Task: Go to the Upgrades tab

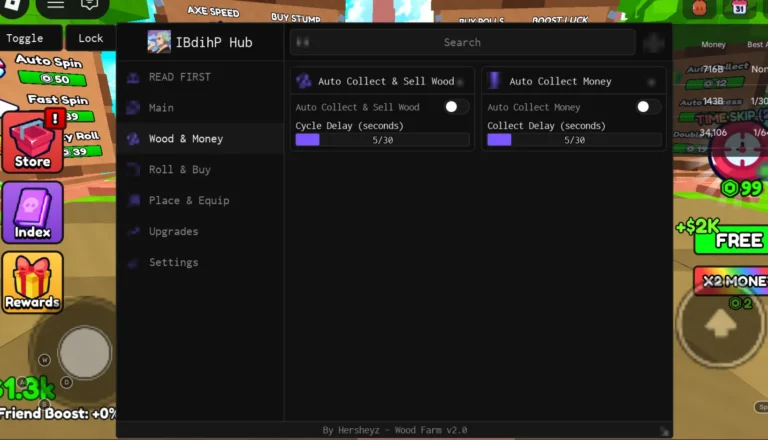Action: 201,231
